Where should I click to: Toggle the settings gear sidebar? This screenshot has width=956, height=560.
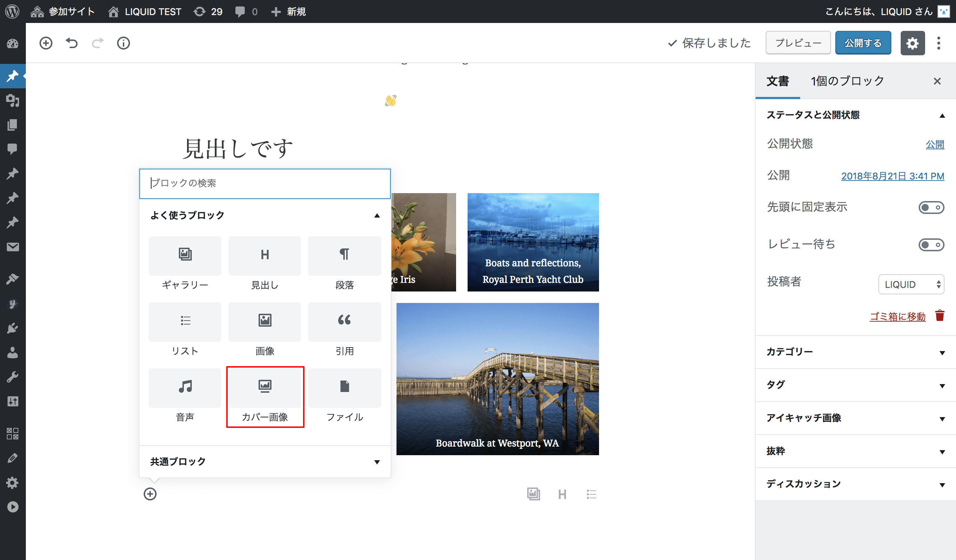913,43
